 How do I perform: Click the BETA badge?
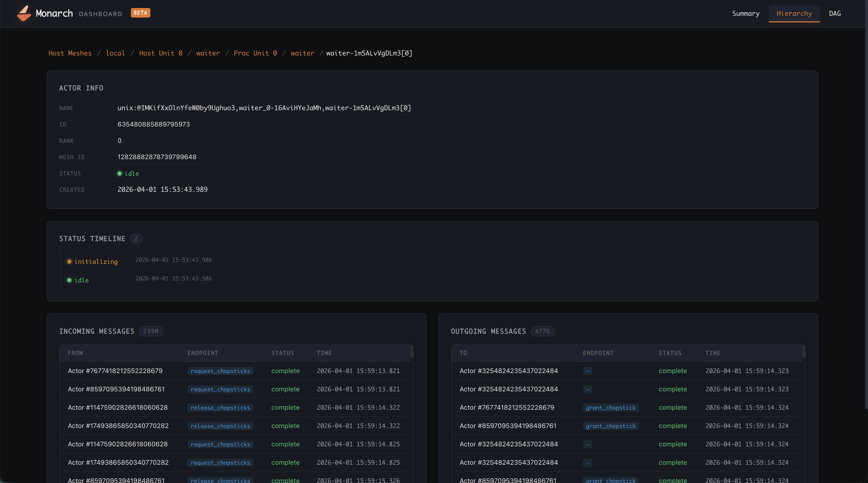click(x=140, y=13)
